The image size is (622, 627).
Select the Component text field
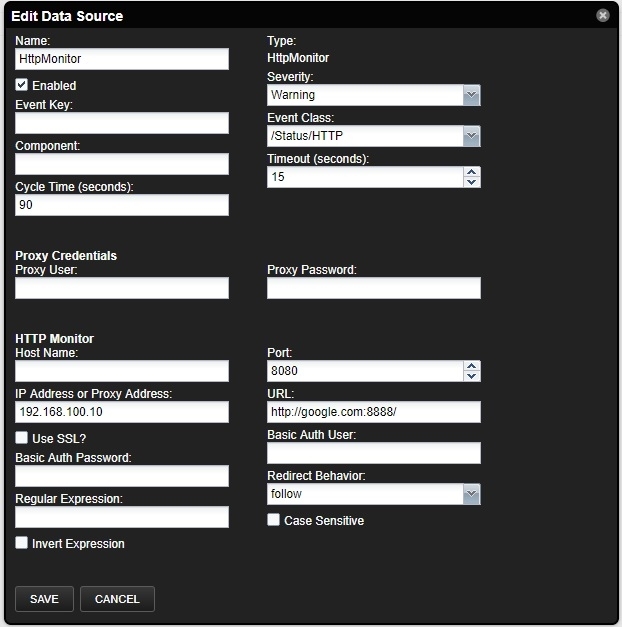coord(122,164)
